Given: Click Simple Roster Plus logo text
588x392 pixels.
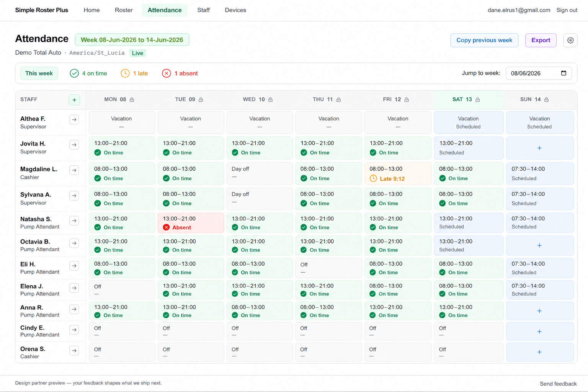Looking at the screenshot, I should coord(42,10).
